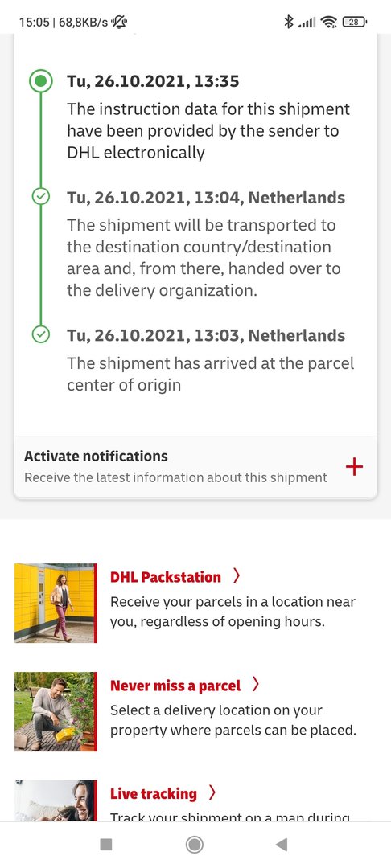Open the DHL Packstation link
The image size is (391, 868).
166,577
